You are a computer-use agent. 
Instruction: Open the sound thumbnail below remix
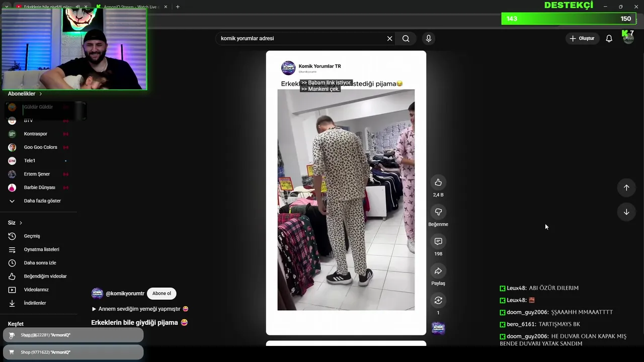(438, 328)
